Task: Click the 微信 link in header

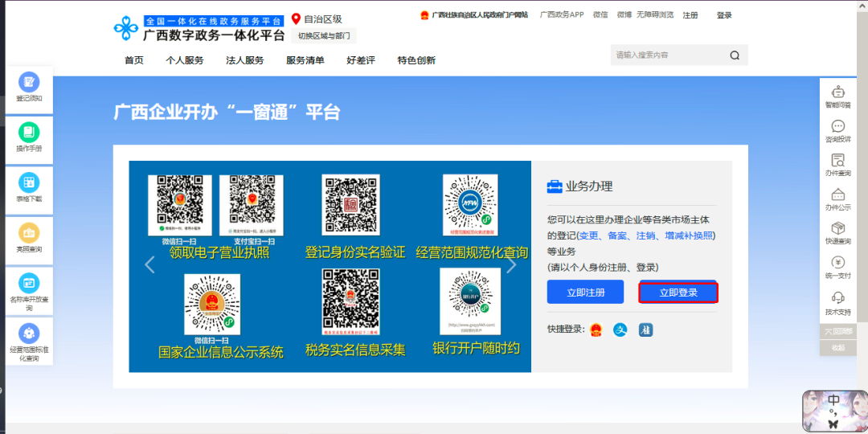Action: tap(600, 15)
